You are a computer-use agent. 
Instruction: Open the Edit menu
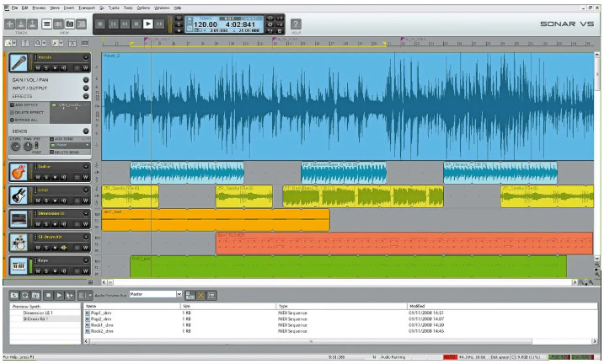click(x=25, y=8)
